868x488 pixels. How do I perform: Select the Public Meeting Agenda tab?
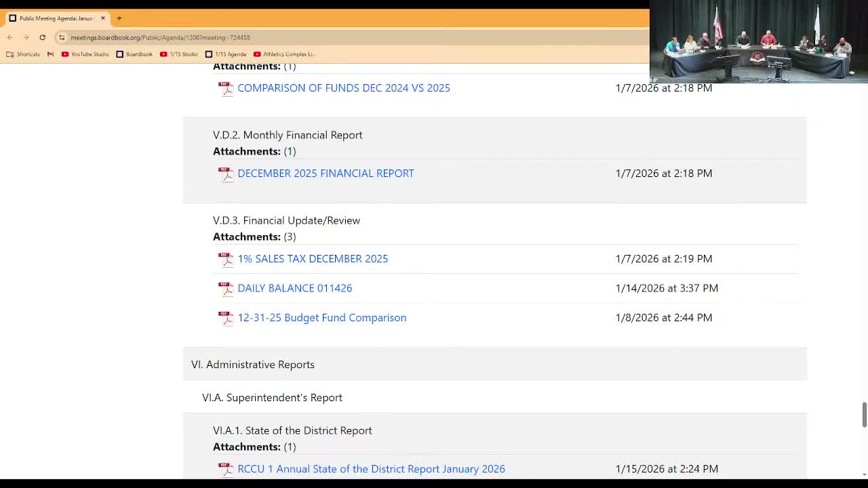point(54,18)
